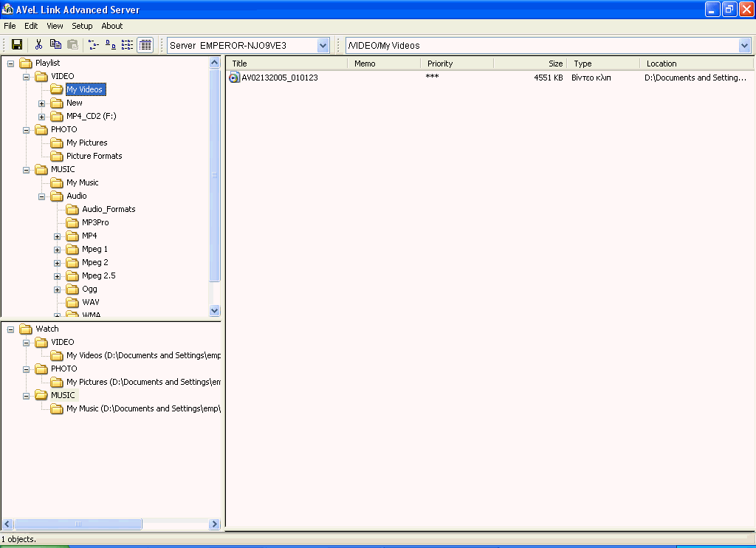Switch to small icons view
This screenshot has width=756, height=548.
click(111, 45)
